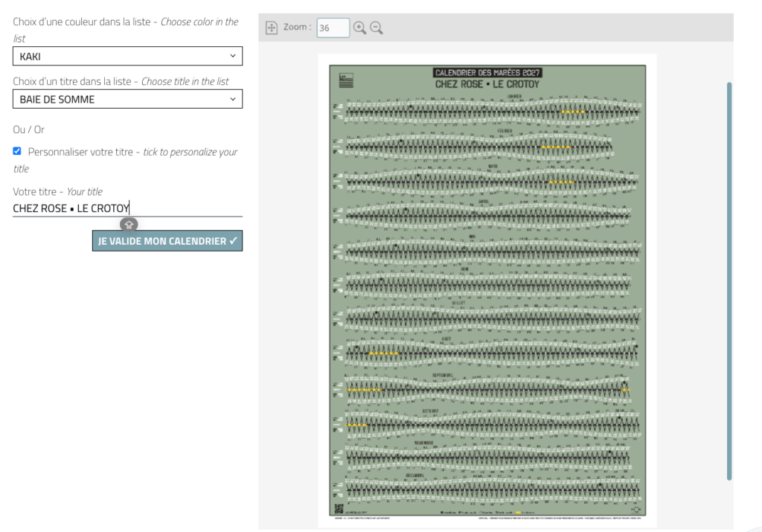Click the 'Choix d'une couleur dans la liste' label
This screenshot has height=532, width=762.
125,30
